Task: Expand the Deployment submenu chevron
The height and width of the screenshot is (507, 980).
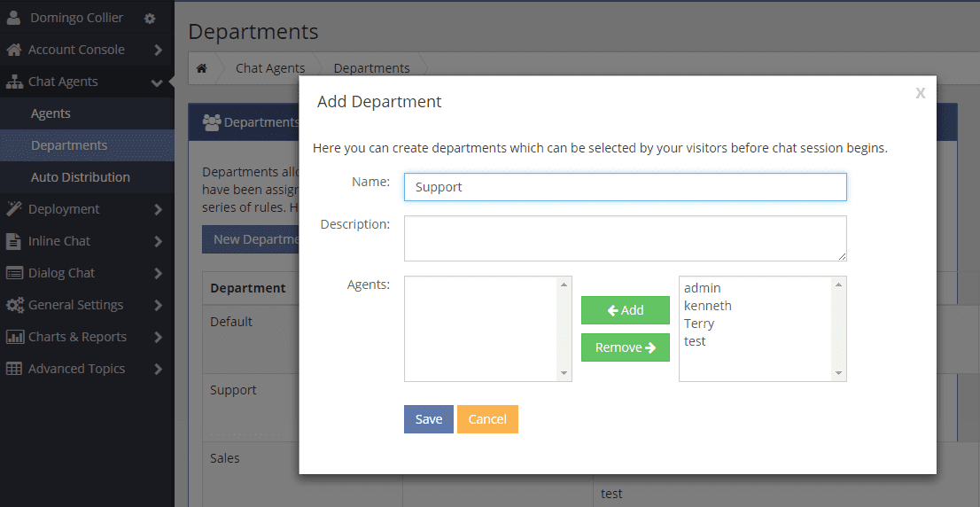Action: point(158,209)
